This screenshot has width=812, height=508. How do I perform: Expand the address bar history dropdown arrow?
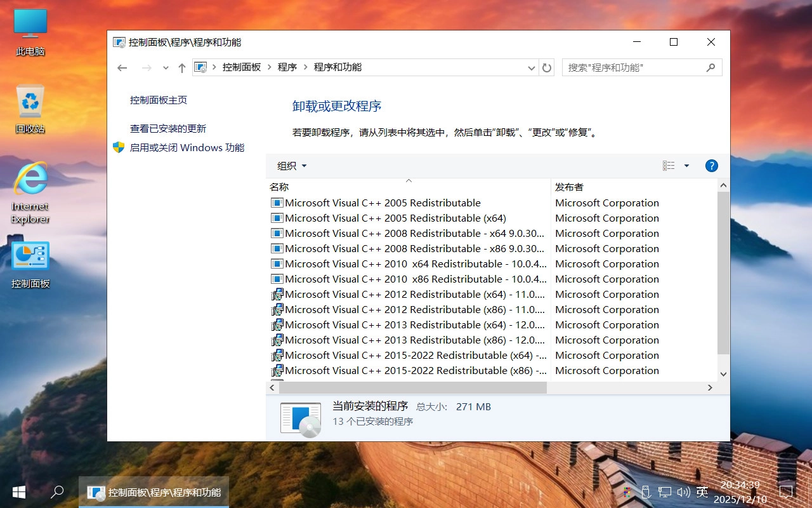coord(532,67)
